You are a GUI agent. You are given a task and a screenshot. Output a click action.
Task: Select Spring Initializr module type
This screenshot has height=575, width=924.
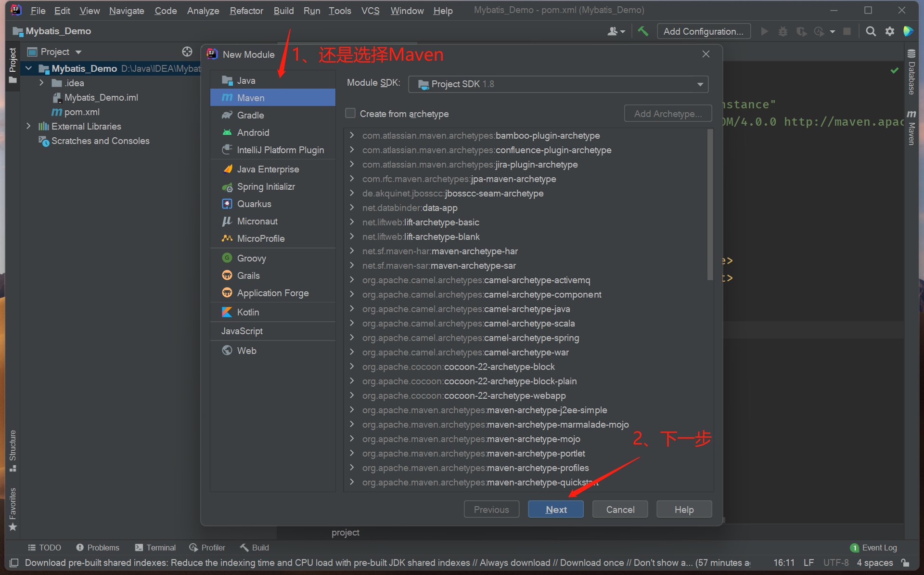pyautogui.click(x=266, y=187)
